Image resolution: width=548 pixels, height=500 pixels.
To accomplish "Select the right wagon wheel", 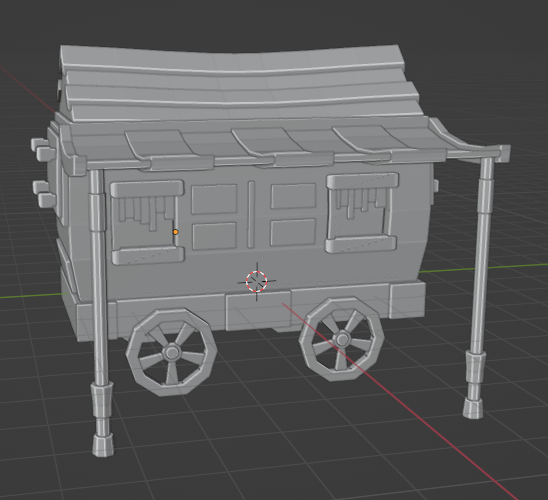I will [342, 339].
